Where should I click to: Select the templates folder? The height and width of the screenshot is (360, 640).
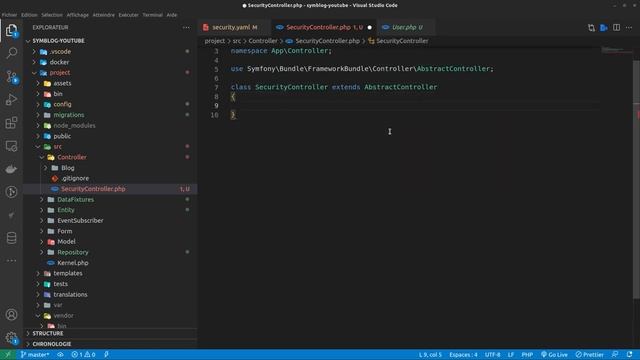tap(68, 273)
